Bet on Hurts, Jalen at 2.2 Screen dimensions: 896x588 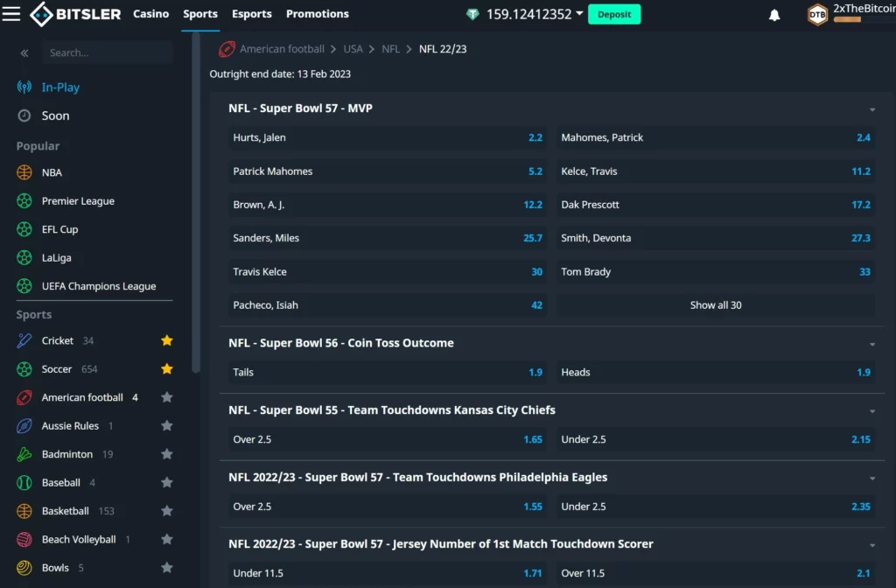pos(388,137)
